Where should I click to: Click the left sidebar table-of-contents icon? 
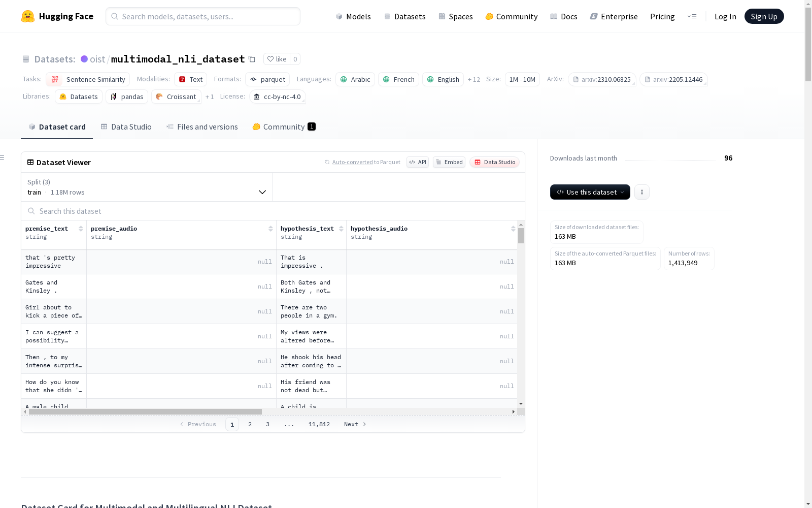click(2, 157)
